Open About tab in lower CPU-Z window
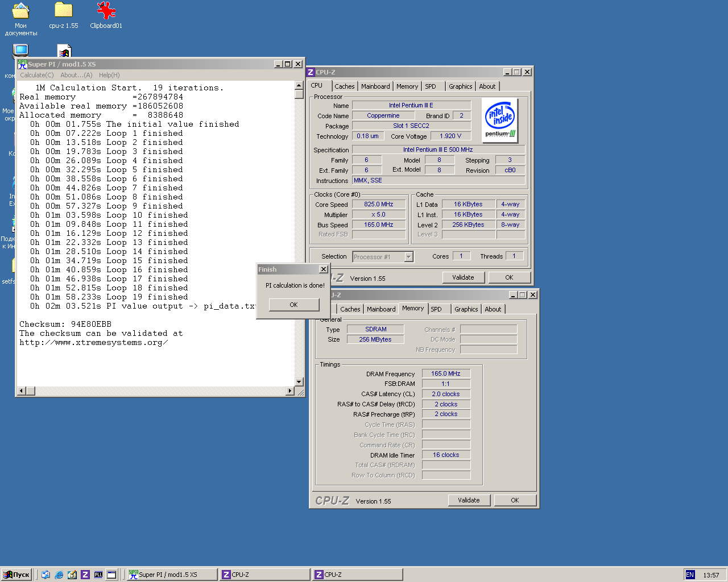The image size is (728, 582). (x=493, y=309)
